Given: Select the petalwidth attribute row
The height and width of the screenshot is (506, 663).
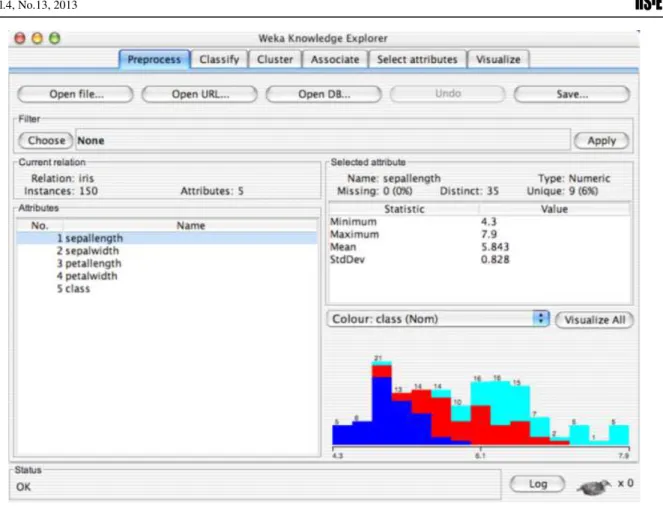Looking at the screenshot, I should pyautogui.click(x=167, y=276).
